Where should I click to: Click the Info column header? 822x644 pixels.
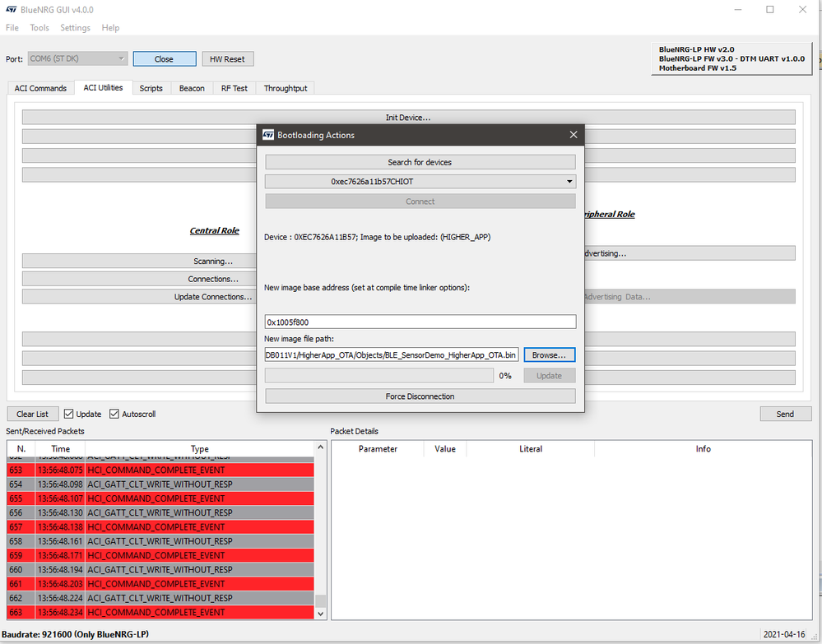click(x=703, y=448)
